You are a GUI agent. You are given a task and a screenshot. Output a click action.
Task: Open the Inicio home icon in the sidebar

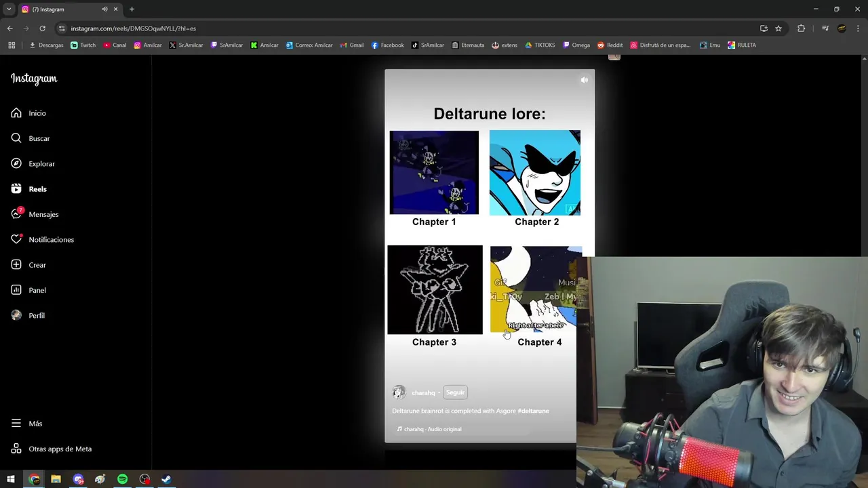(16, 113)
